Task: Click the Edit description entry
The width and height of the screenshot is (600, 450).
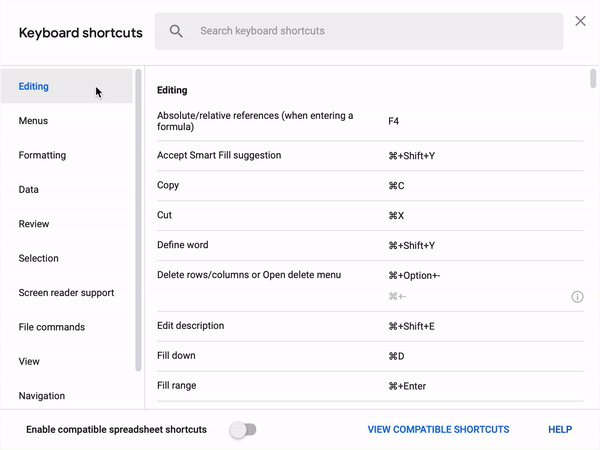Action: pyautogui.click(x=191, y=326)
